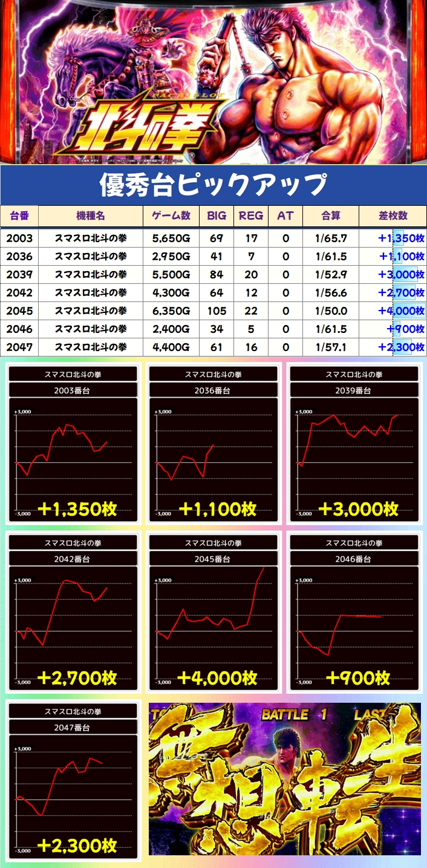This screenshot has height=868, width=427.
Task: Click machine number 2046 in table
Action: tap(19, 329)
